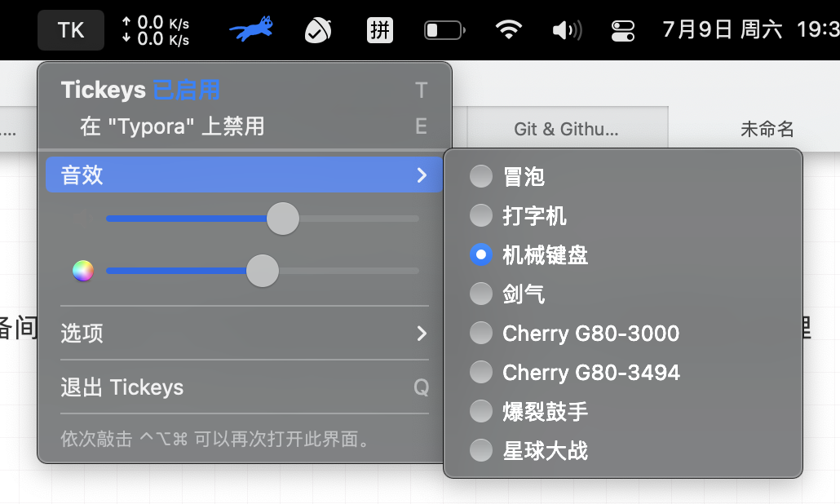The image size is (840, 504).
Task: Open the sound volume menu
Action: (567, 30)
